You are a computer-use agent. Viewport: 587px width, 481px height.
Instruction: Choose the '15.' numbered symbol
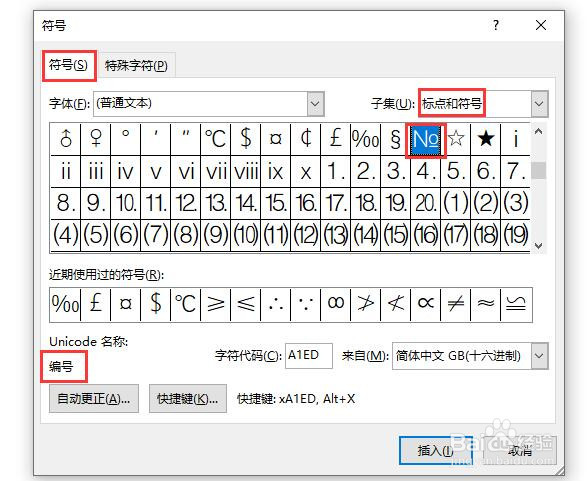click(276, 204)
